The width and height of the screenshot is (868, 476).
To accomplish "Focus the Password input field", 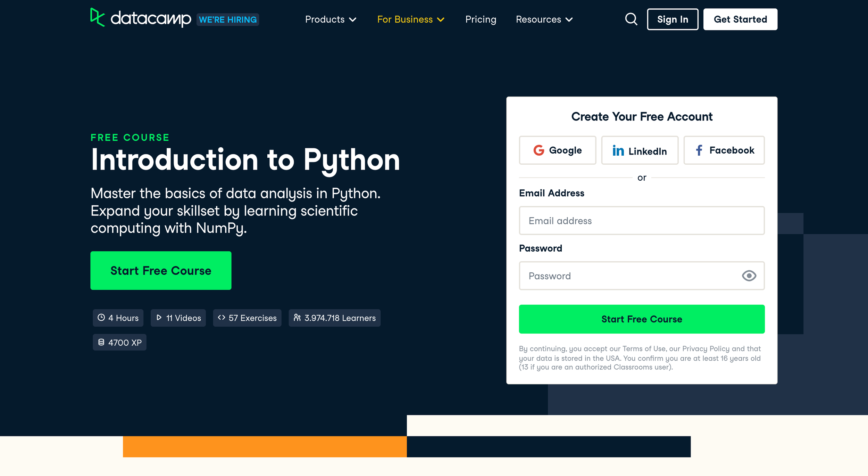I will click(642, 276).
